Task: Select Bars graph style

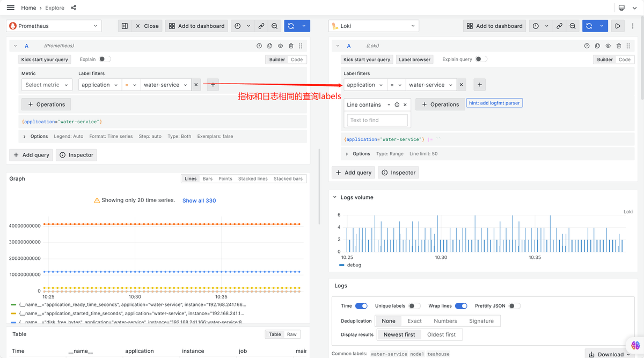Action: pyautogui.click(x=207, y=178)
